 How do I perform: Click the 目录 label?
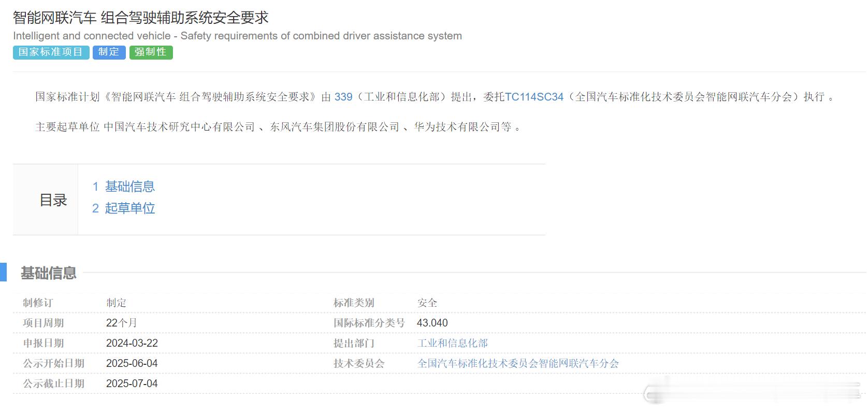[x=53, y=200]
